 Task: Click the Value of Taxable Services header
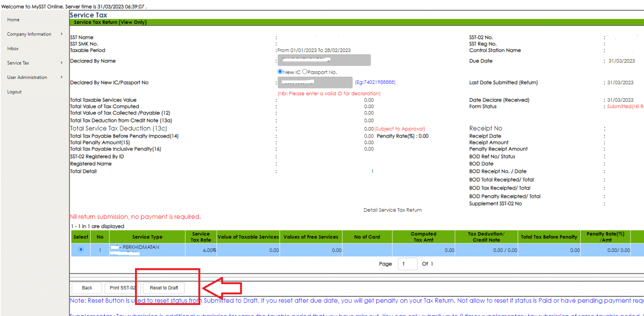point(248,236)
